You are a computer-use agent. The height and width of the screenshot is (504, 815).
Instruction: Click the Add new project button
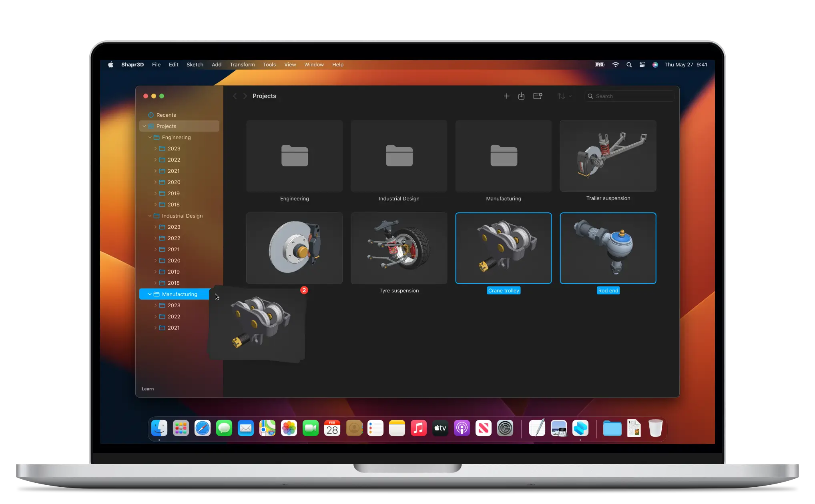[506, 96]
